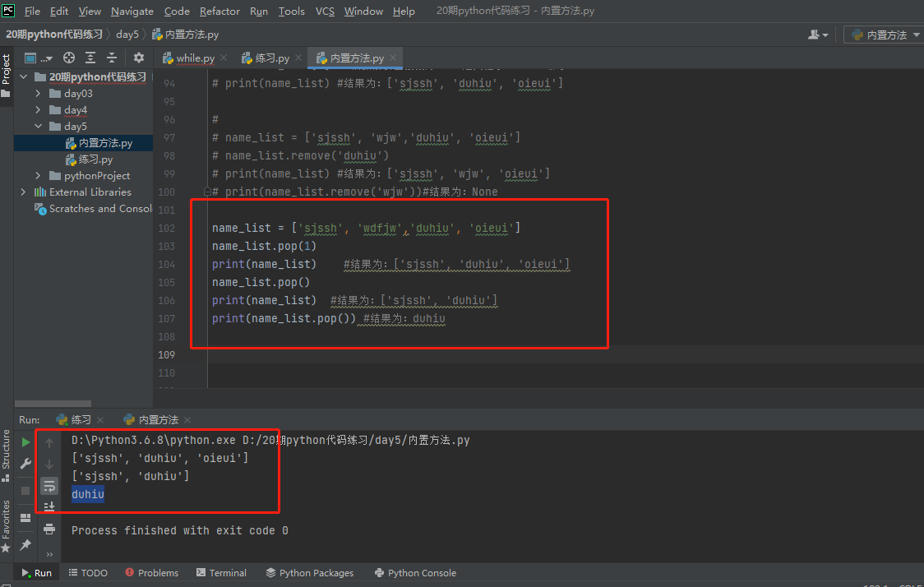Click the down arrow in run console
Screen dimensions: 924x587
coord(49,465)
